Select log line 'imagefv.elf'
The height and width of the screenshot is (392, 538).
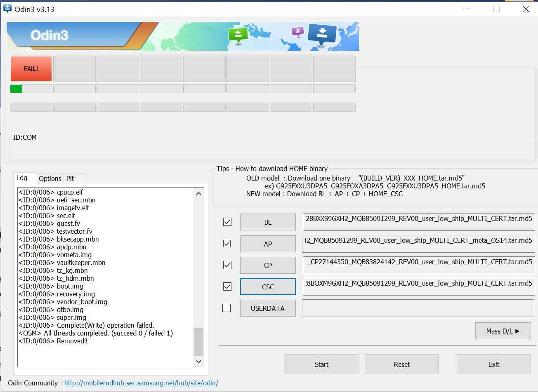(x=54, y=208)
